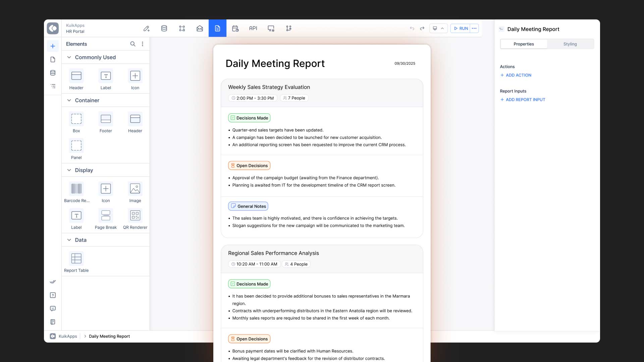
Task: Collapse the Container section
Action: tap(69, 100)
